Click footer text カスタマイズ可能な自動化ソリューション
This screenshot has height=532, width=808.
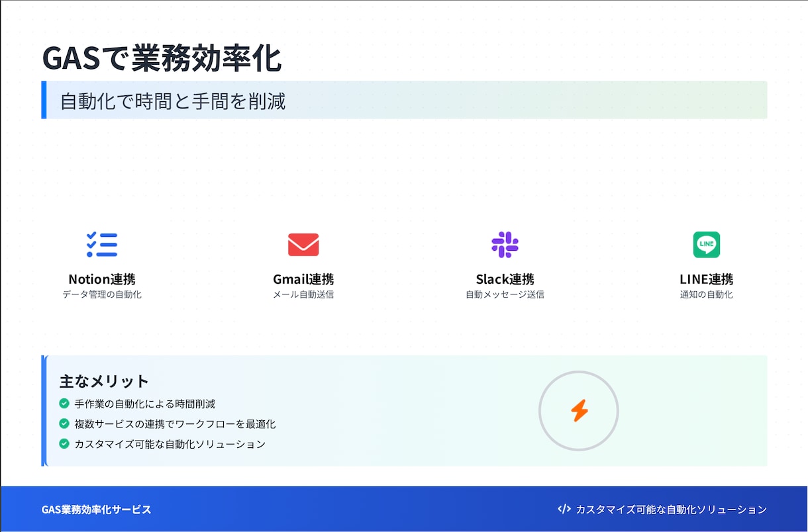(x=672, y=510)
